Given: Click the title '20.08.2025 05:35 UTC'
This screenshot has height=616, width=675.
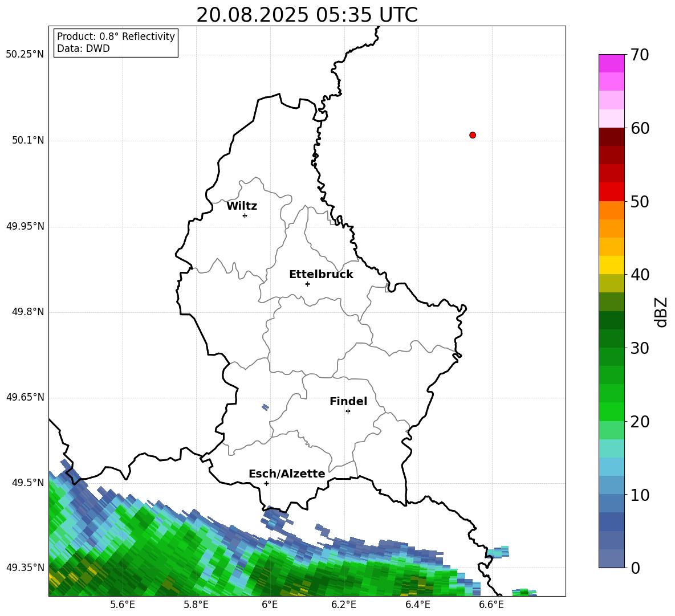Looking at the screenshot, I should click(307, 15).
